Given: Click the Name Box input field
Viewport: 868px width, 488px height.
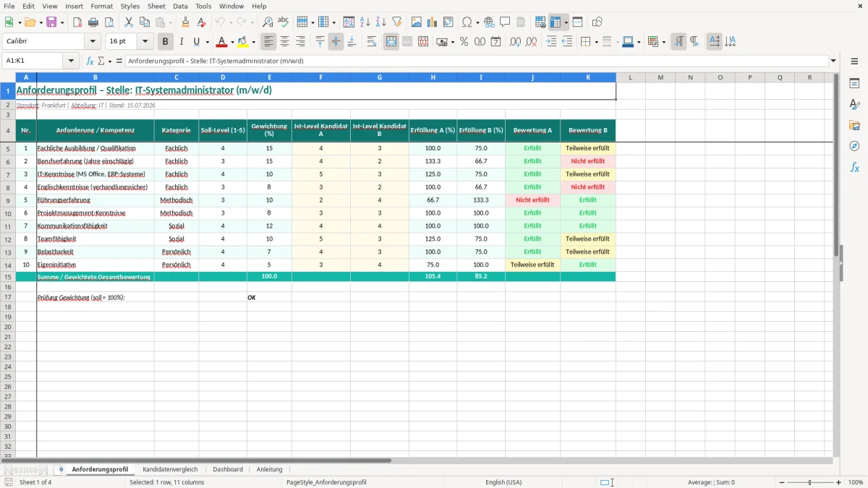Looking at the screenshot, I should pyautogui.click(x=34, y=61).
